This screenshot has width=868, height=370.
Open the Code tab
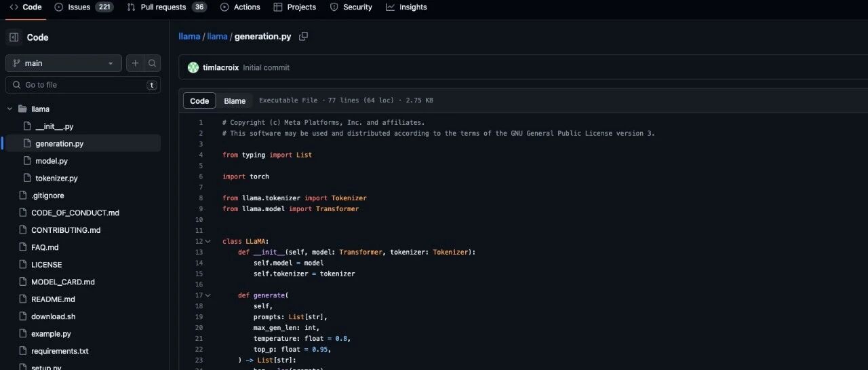[x=25, y=7]
